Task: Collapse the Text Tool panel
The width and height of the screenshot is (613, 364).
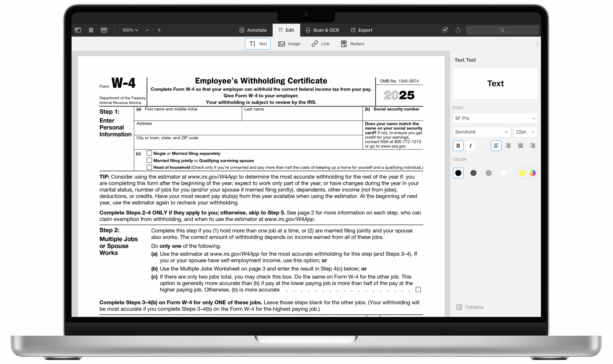Action: pyautogui.click(x=470, y=307)
